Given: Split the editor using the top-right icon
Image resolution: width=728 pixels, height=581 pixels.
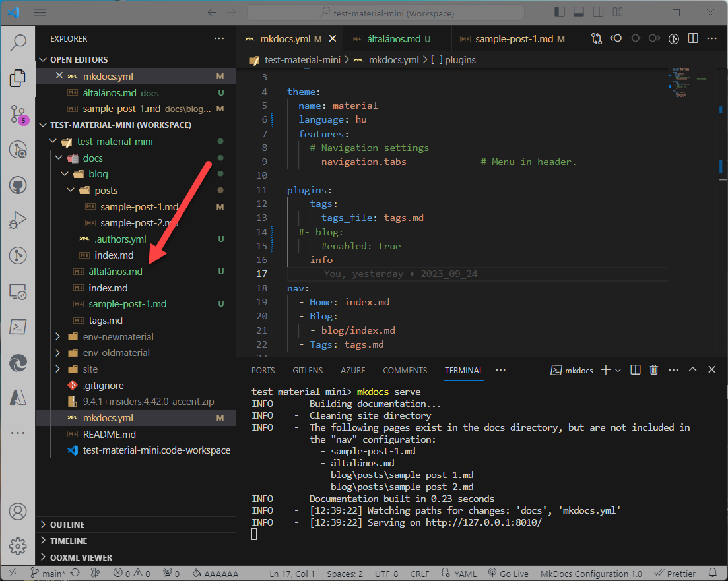Looking at the screenshot, I should 692,38.
